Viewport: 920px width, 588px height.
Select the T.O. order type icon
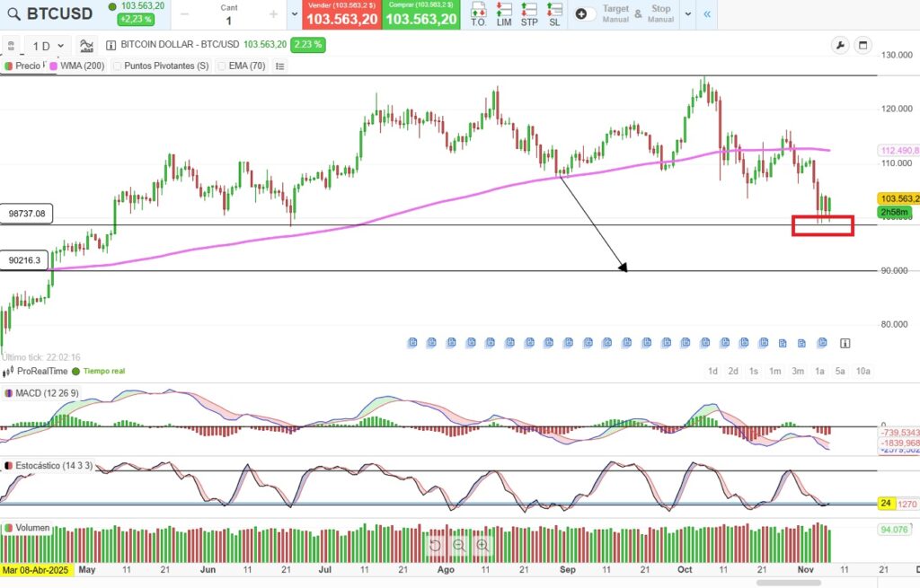[479, 16]
